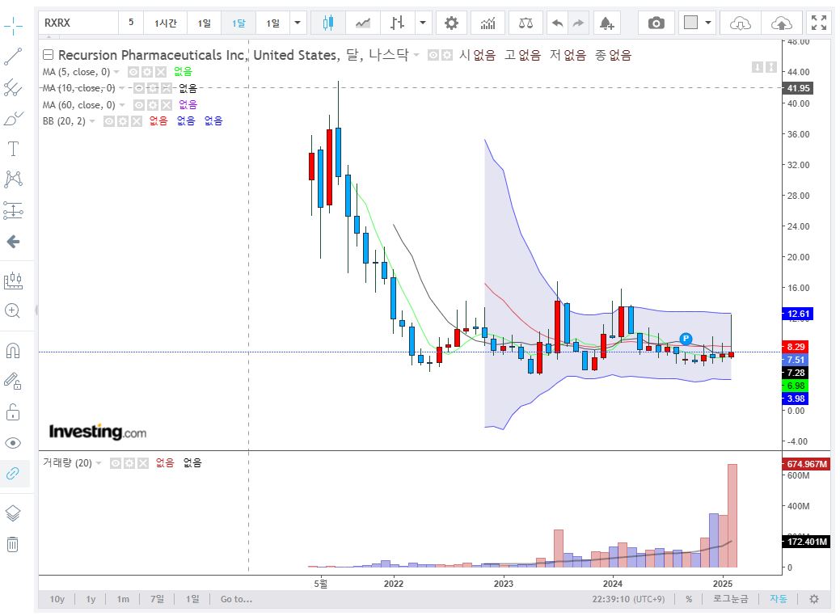Open settings for 거래량 (20) indicator
The width and height of the screenshot is (840, 616).
[x=129, y=463]
